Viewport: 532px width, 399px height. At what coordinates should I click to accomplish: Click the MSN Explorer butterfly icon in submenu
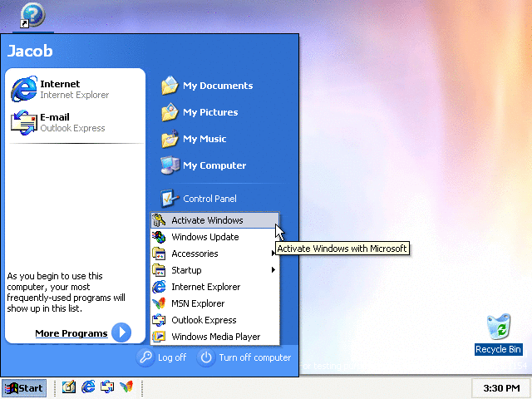pos(159,303)
